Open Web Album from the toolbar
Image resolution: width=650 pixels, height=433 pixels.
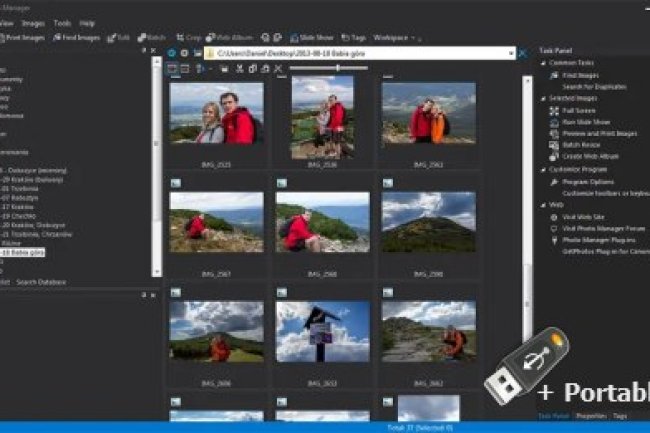point(234,38)
